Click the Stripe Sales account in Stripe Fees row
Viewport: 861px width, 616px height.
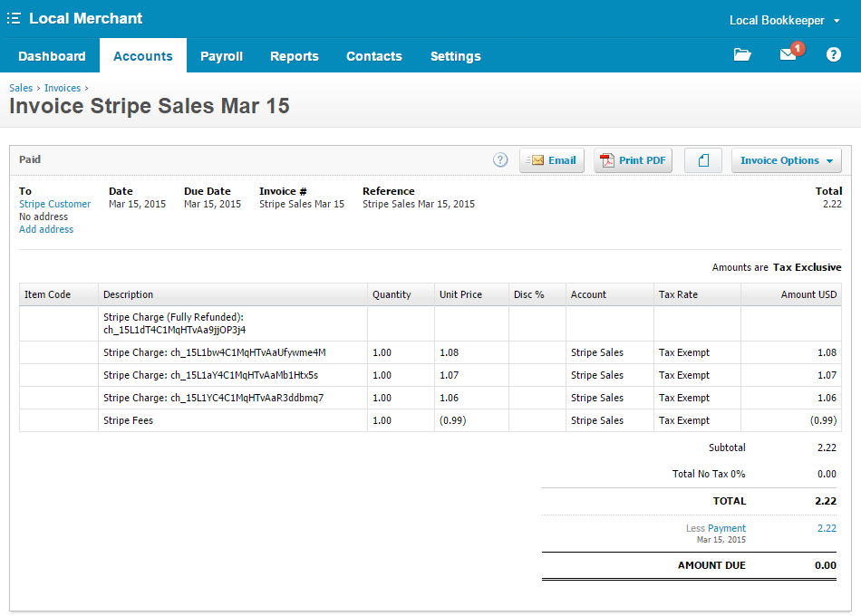[x=597, y=420]
